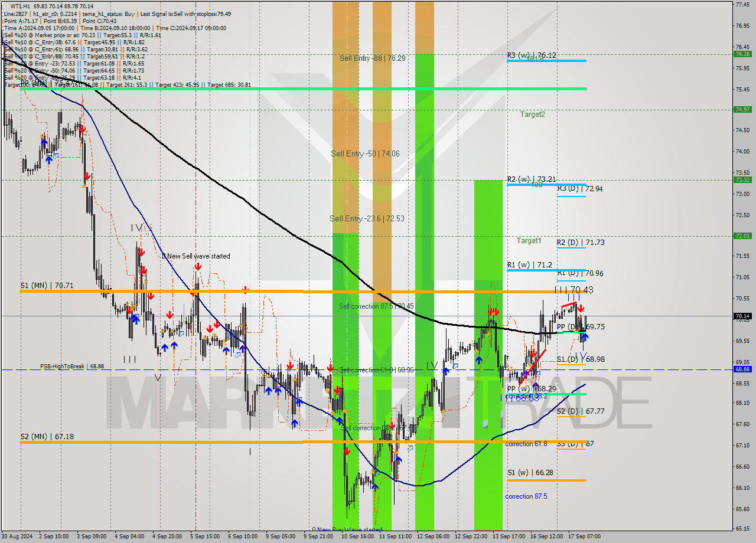Click the 'S1 (D) | 68.98' pivot label
This screenshot has width=756, height=543.
point(581,359)
